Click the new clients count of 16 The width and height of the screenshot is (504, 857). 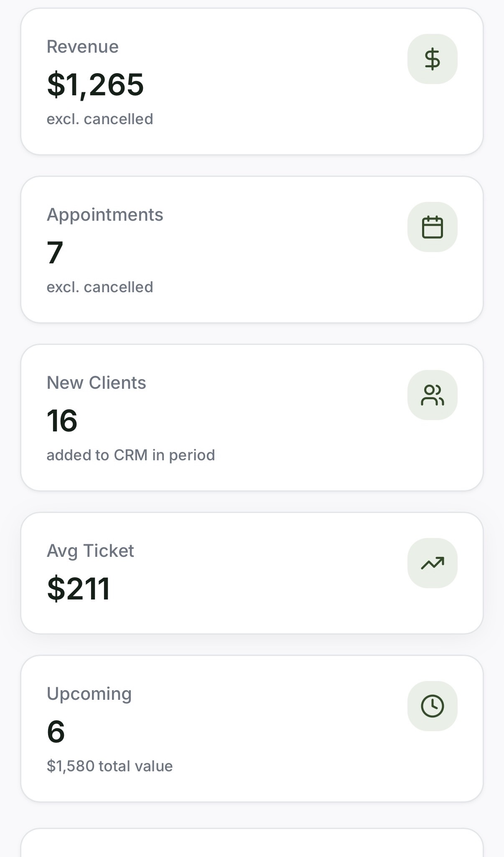pyautogui.click(x=62, y=421)
